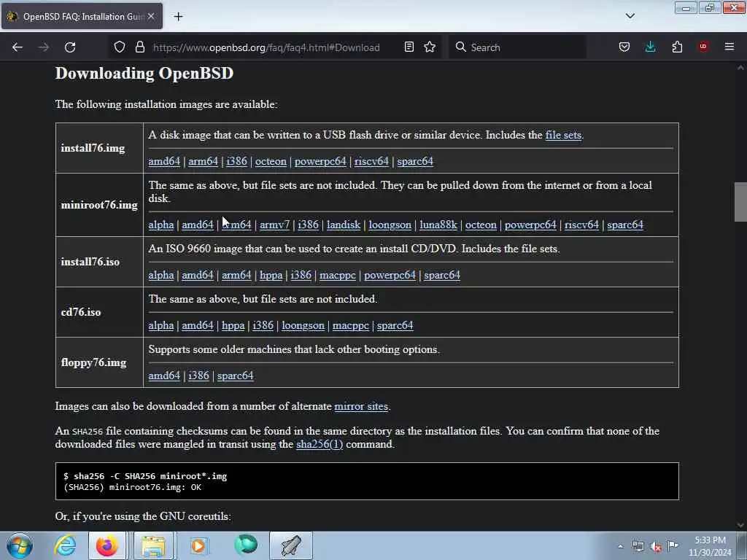Image resolution: width=747 pixels, height=560 pixels.
Task: Click the URL address field
Action: [x=266, y=47]
